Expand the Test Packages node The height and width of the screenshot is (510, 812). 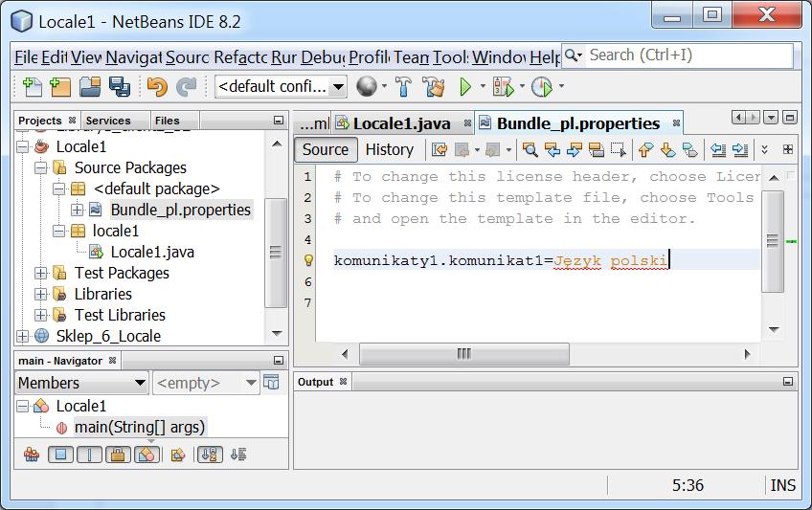[41, 273]
